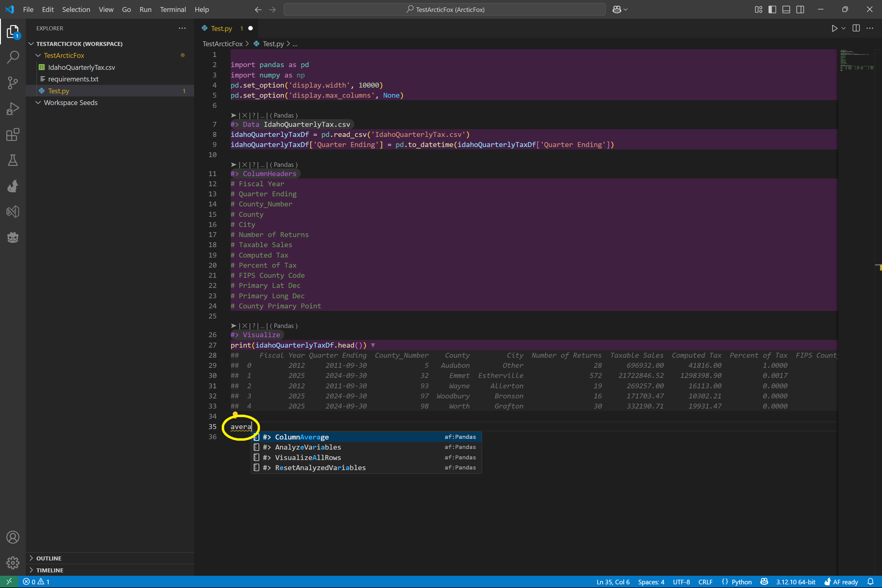Toggle the bottom Panel
882x588 pixels.
point(786,9)
